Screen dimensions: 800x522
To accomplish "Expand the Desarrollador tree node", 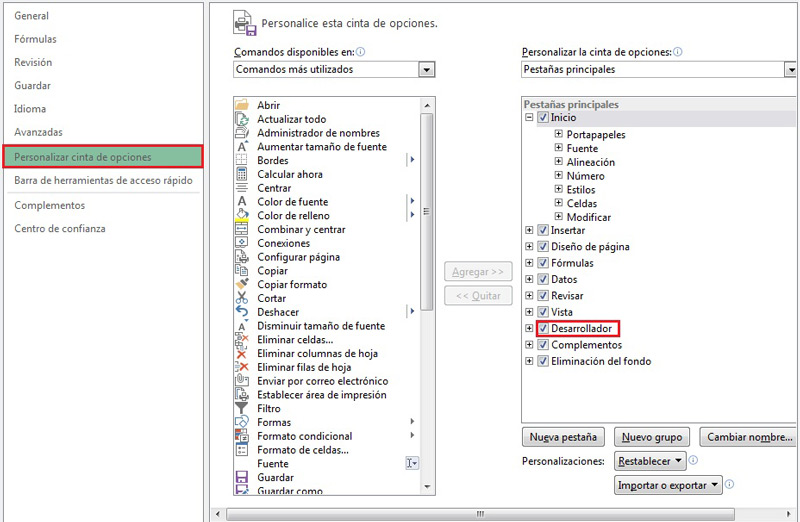I will pyautogui.click(x=529, y=328).
